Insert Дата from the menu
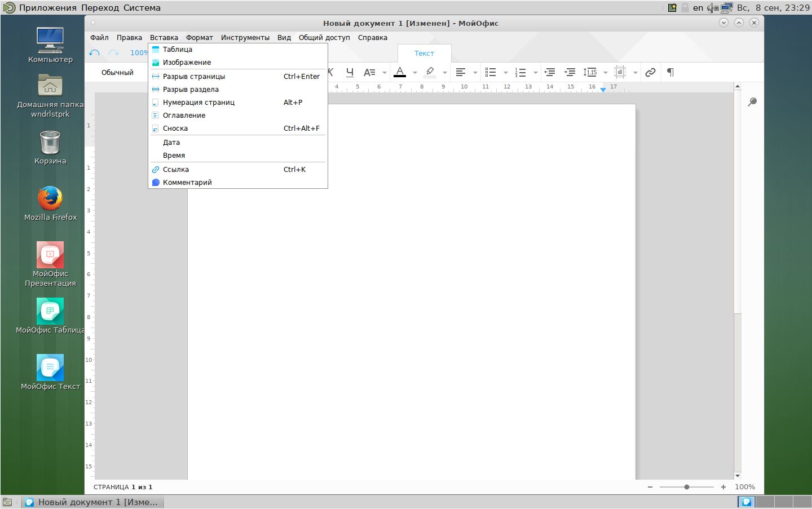Image resolution: width=812 pixels, height=509 pixels. (237, 143)
